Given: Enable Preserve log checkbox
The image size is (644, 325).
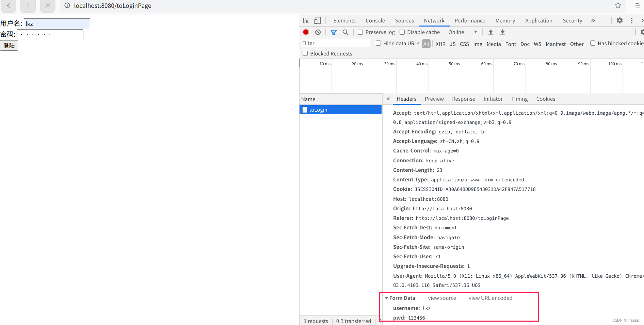Looking at the screenshot, I should pyautogui.click(x=360, y=32).
